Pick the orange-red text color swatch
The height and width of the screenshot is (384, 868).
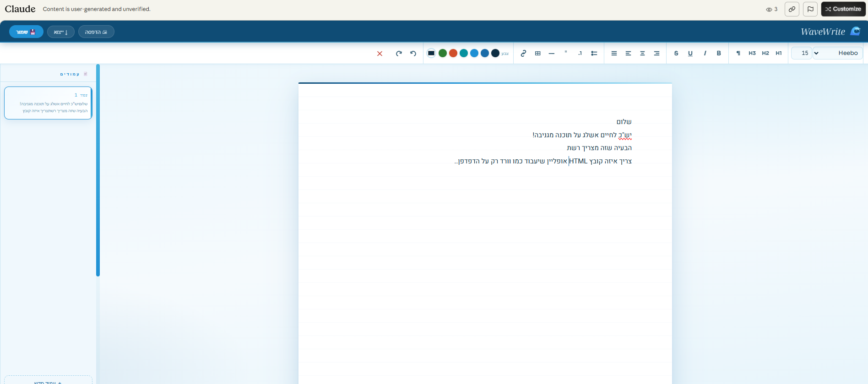click(453, 53)
